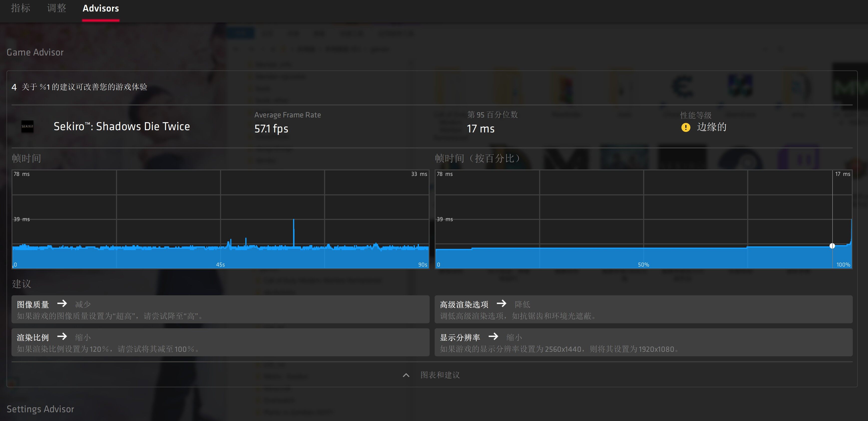Click the yellow warning performance icon
The image size is (868, 421).
(x=686, y=127)
